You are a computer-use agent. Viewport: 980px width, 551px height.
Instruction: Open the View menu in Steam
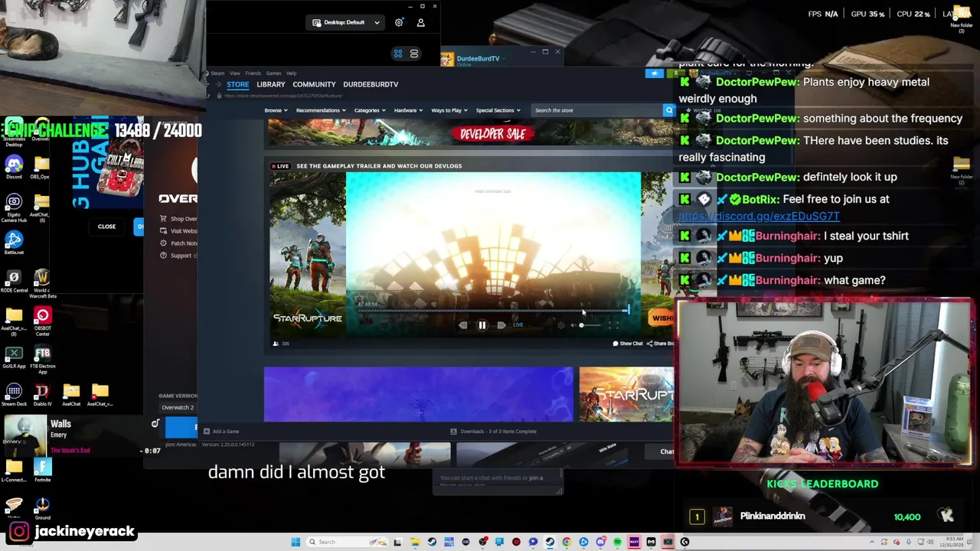(x=234, y=73)
